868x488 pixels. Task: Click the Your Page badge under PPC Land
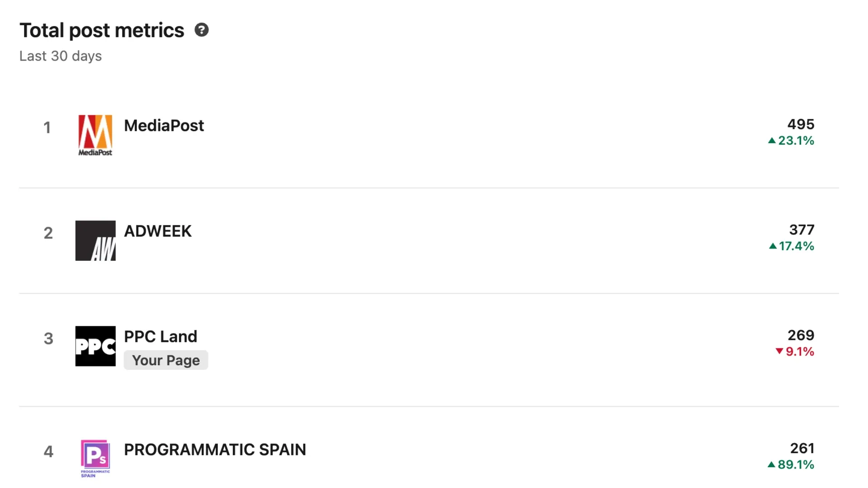tap(165, 360)
